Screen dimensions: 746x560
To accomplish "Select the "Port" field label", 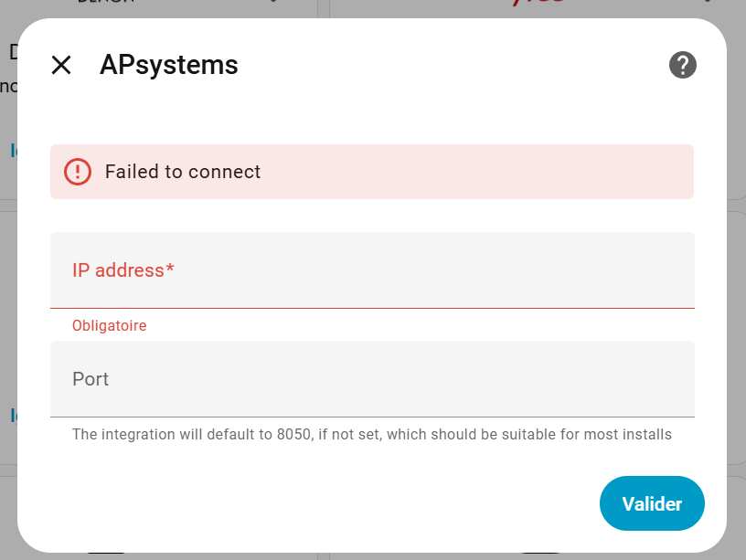I will point(91,379).
